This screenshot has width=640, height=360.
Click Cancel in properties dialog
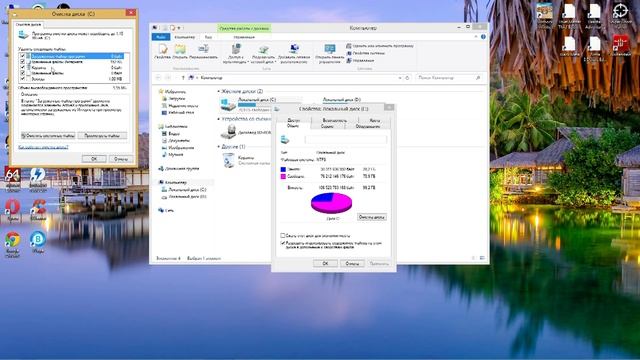(x=352, y=264)
